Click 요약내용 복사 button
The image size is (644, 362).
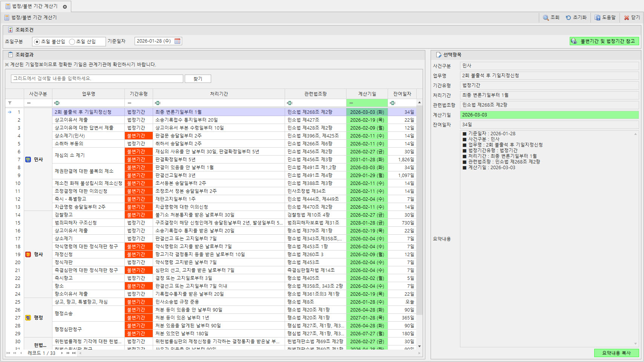tap(616, 353)
